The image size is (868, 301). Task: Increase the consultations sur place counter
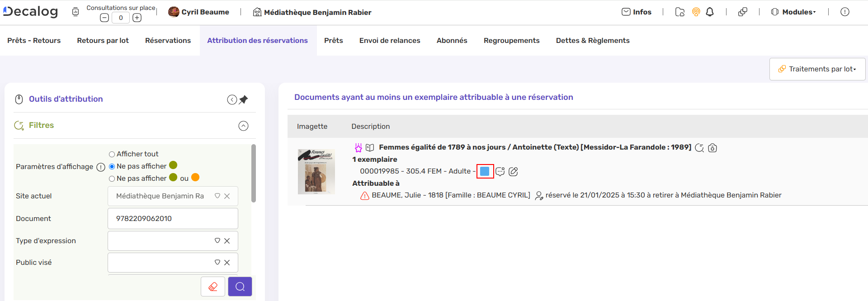pyautogui.click(x=137, y=18)
